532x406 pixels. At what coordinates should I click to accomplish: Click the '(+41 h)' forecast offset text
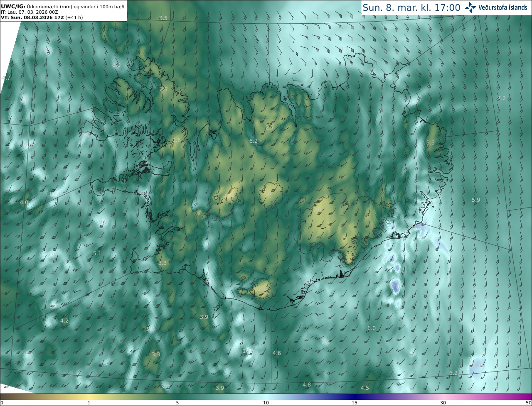coord(73,18)
